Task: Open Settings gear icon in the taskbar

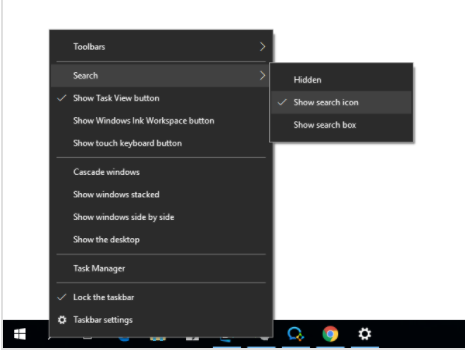Action: pyautogui.click(x=365, y=334)
